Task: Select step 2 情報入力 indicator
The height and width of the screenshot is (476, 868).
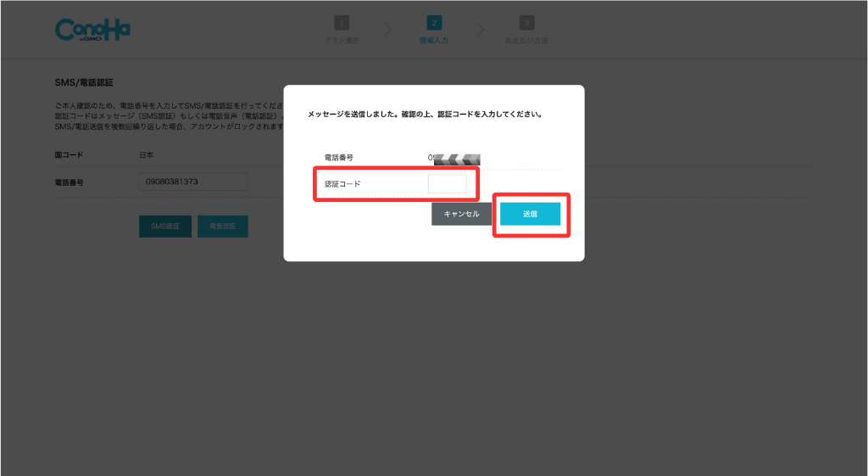Action: tap(434, 30)
